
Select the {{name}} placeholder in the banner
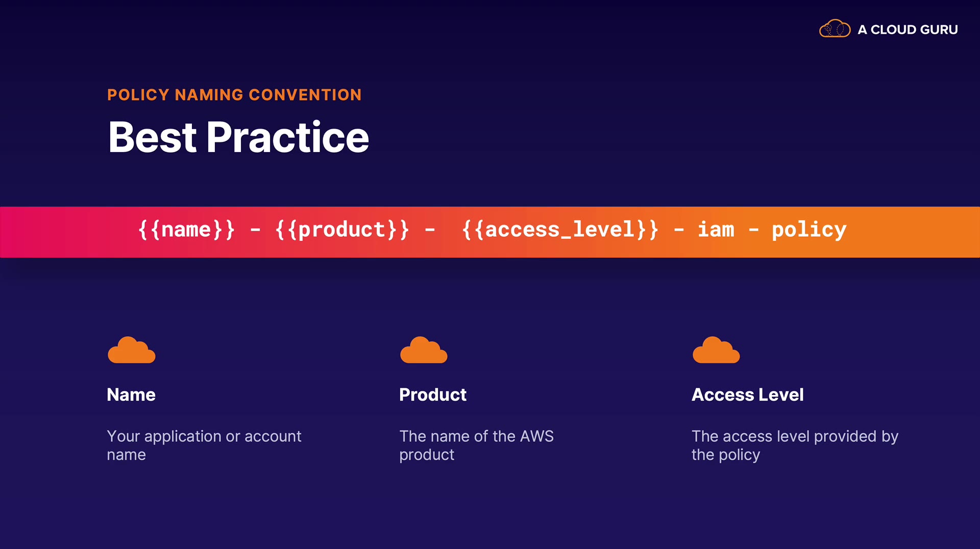[186, 230]
